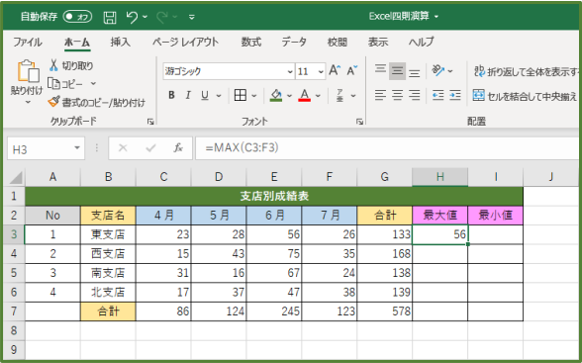Open Font (フォント) dialog launcher
Image resolution: width=582 pixels, height=363 pixels.
point(359,121)
